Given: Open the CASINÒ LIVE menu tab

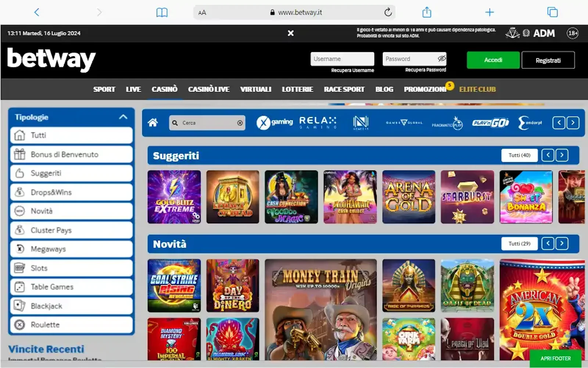Looking at the screenshot, I should tap(208, 89).
